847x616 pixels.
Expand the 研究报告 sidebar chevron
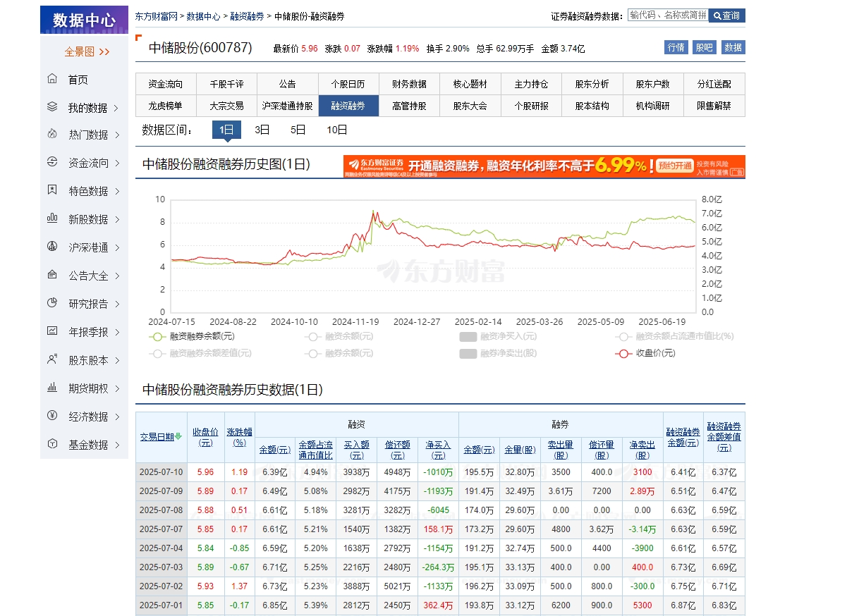(x=116, y=304)
